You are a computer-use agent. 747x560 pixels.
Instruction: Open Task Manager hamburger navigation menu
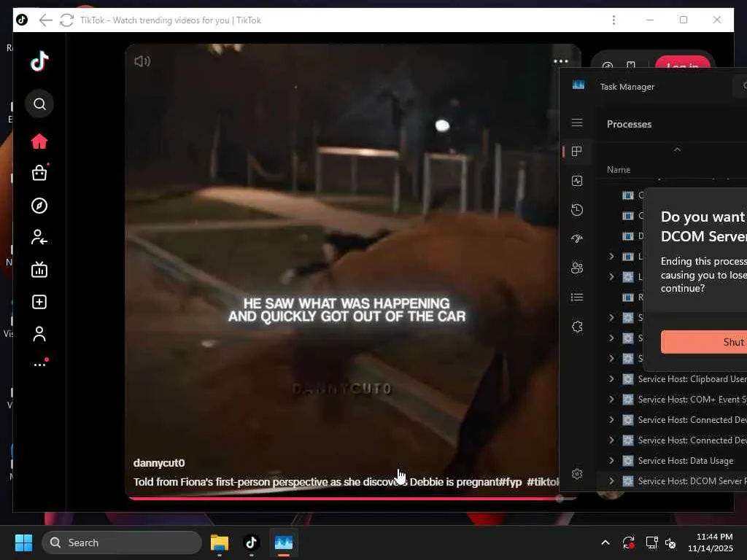tap(577, 122)
